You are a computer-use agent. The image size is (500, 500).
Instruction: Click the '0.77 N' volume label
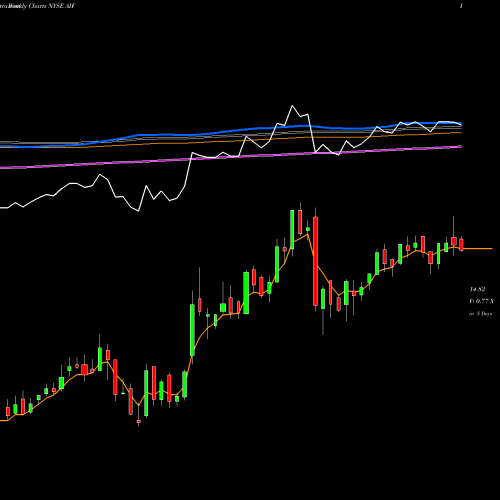point(482,301)
